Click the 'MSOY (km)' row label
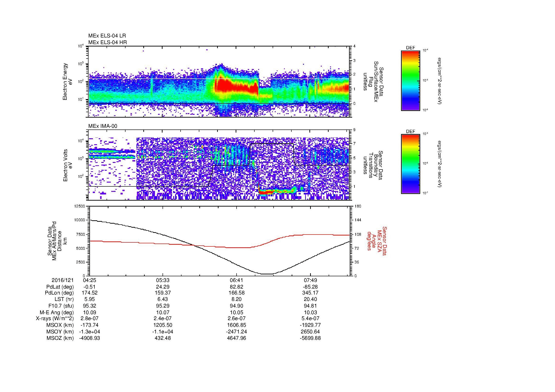The height and width of the screenshot is (392, 555). (x=61, y=332)
